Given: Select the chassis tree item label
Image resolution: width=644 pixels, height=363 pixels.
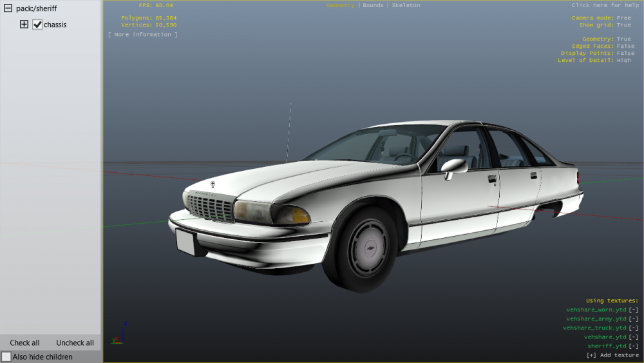Looking at the screenshot, I should (55, 25).
